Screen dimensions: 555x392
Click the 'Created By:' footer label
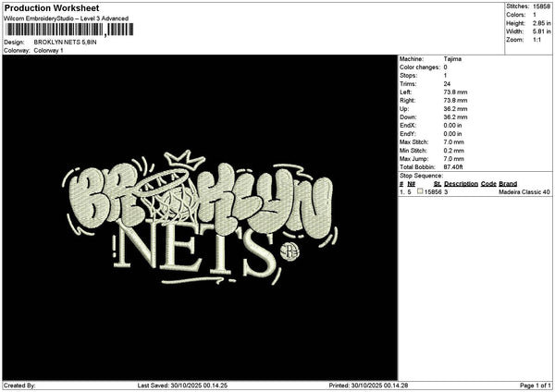[x=19, y=386]
